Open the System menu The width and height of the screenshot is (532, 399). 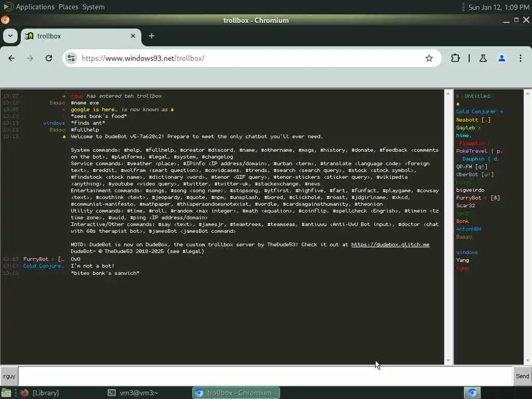[94, 7]
